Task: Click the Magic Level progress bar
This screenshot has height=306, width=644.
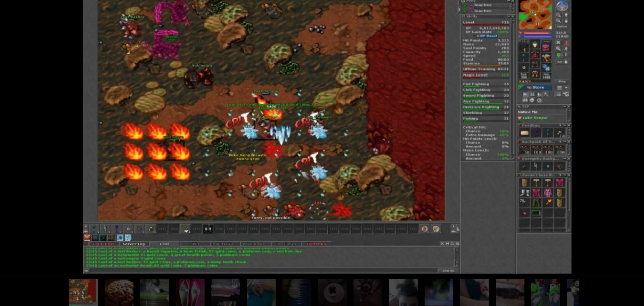Action: coord(487,78)
